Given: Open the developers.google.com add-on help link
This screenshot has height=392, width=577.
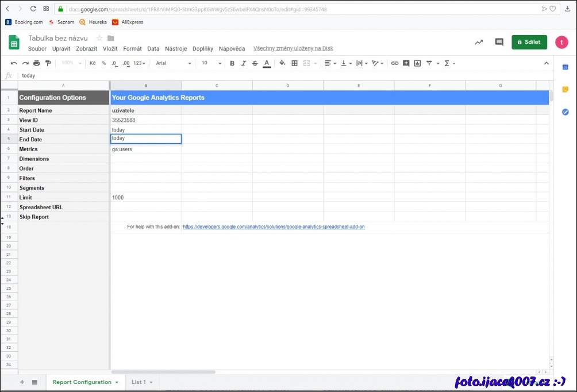Looking at the screenshot, I should click(x=274, y=227).
